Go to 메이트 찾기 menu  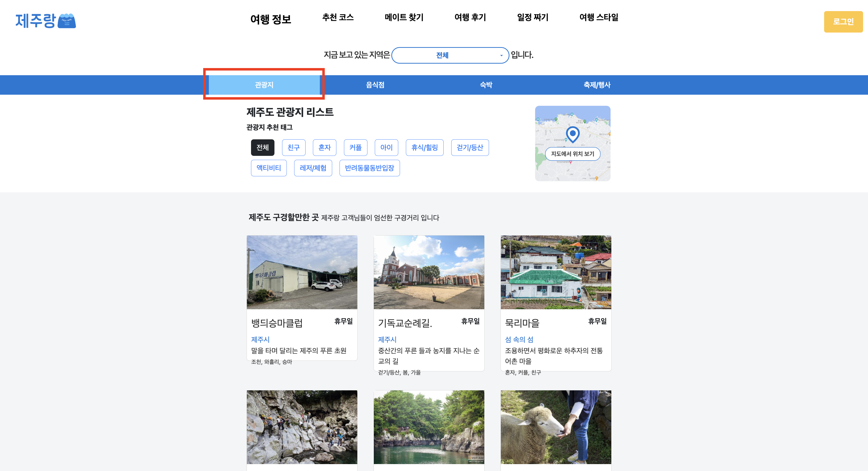(x=404, y=18)
